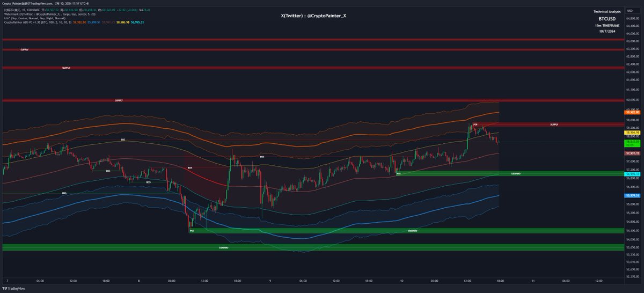Select the SUPPLY label on the 60,000 zone
Image resolution: width=644 pixels, height=293 pixels.
[119, 100]
